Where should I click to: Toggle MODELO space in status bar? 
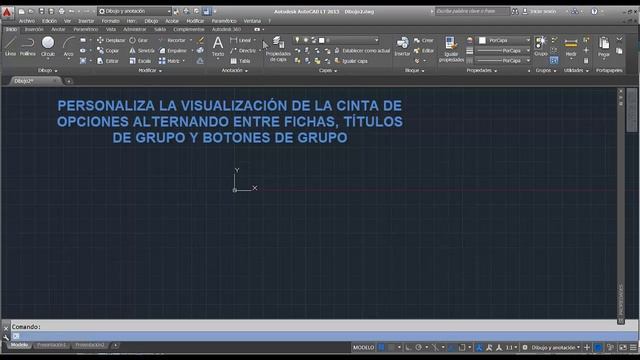(x=363, y=347)
